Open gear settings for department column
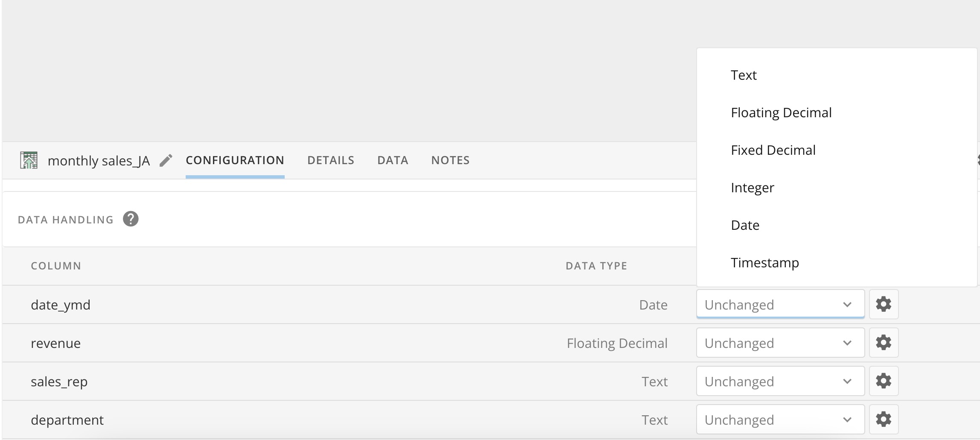 click(884, 420)
